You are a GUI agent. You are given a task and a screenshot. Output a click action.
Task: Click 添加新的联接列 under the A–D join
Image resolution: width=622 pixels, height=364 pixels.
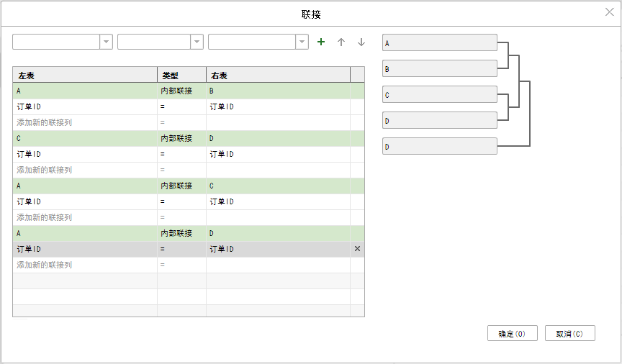(x=45, y=265)
